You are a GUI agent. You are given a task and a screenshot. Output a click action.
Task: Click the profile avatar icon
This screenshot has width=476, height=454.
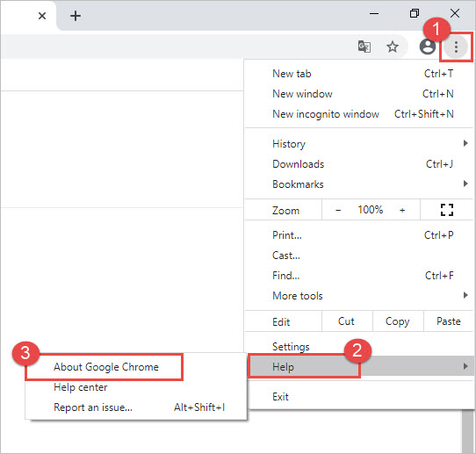click(x=428, y=47)
